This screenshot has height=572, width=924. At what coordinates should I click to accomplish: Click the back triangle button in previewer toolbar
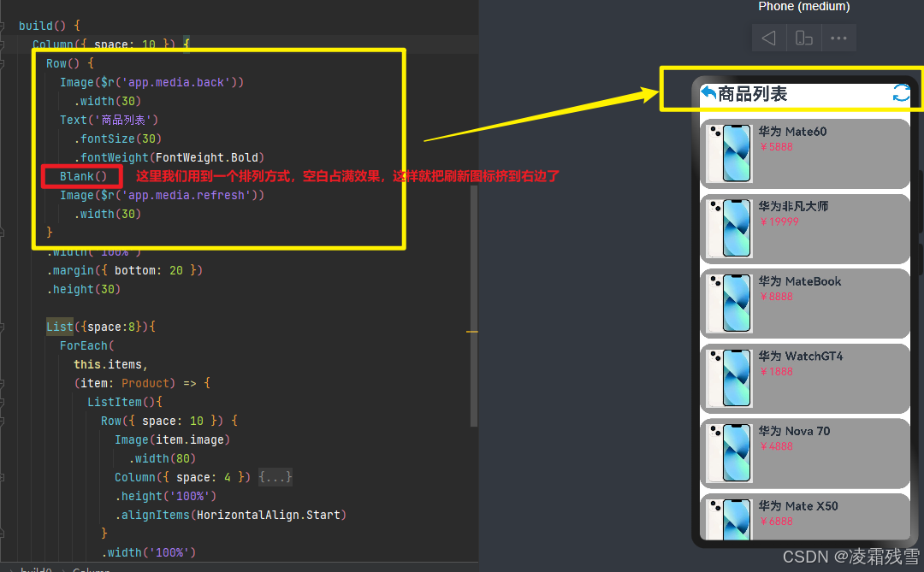coord(768,38)
